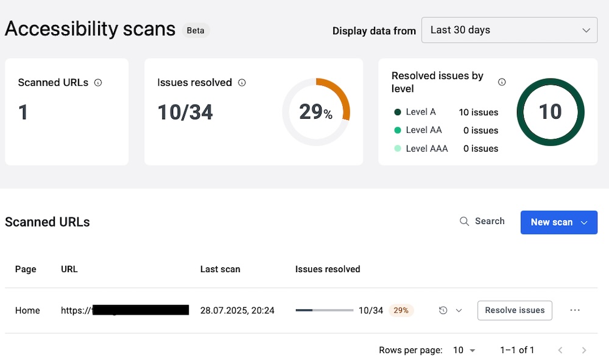The height and width of the screenshot is (364, 609).
Task: Change Rows per page value
Action: tap(464, 350)
